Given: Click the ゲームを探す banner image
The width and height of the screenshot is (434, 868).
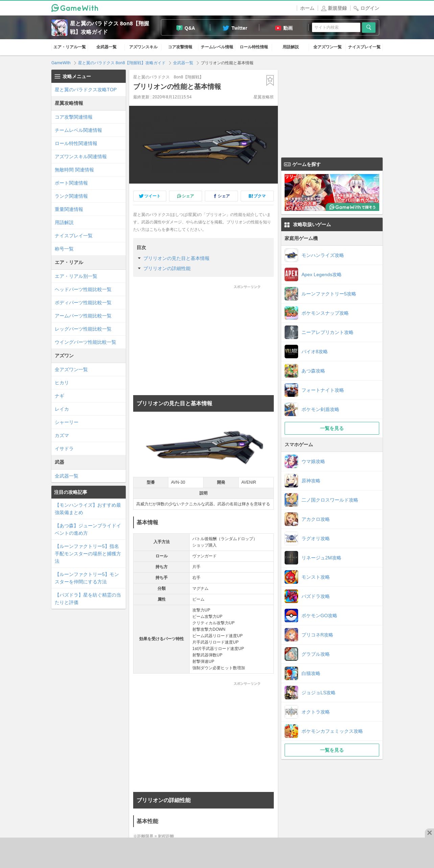Looking at the screenshot, I should click(x=332, y=192).
